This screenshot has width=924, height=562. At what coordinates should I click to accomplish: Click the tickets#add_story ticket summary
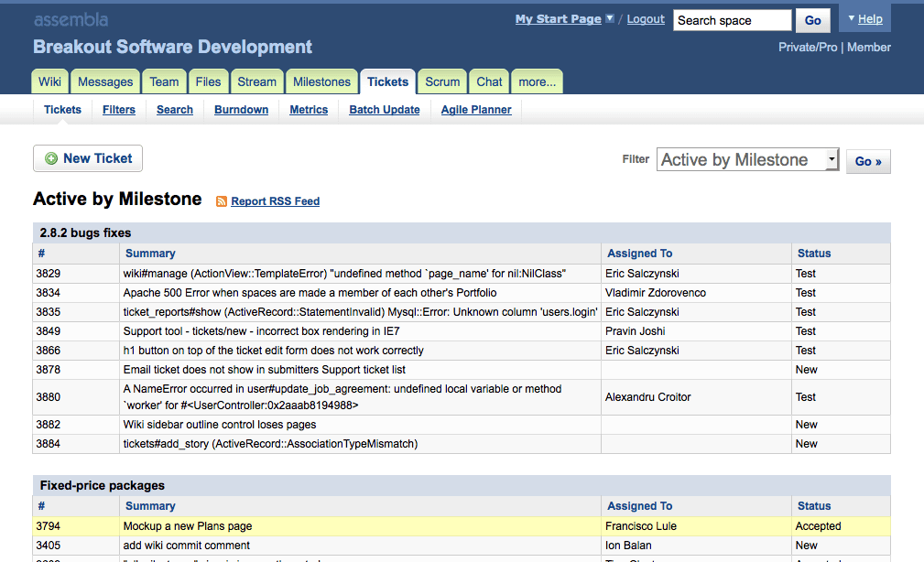(x=270, y=444)
